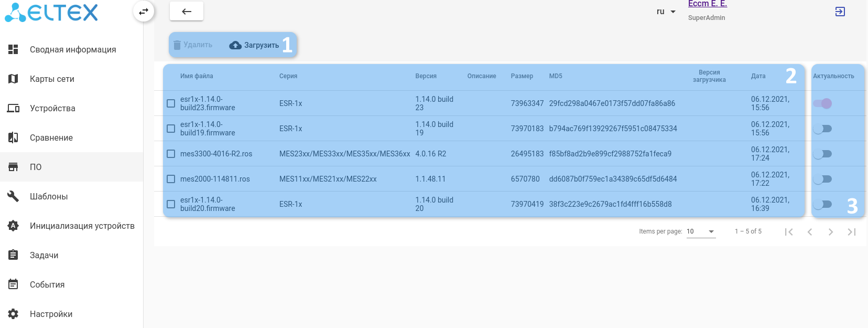Click the Карты сети map icon
This screenshot has height=328, width=868.
click(x=13, y=79)
